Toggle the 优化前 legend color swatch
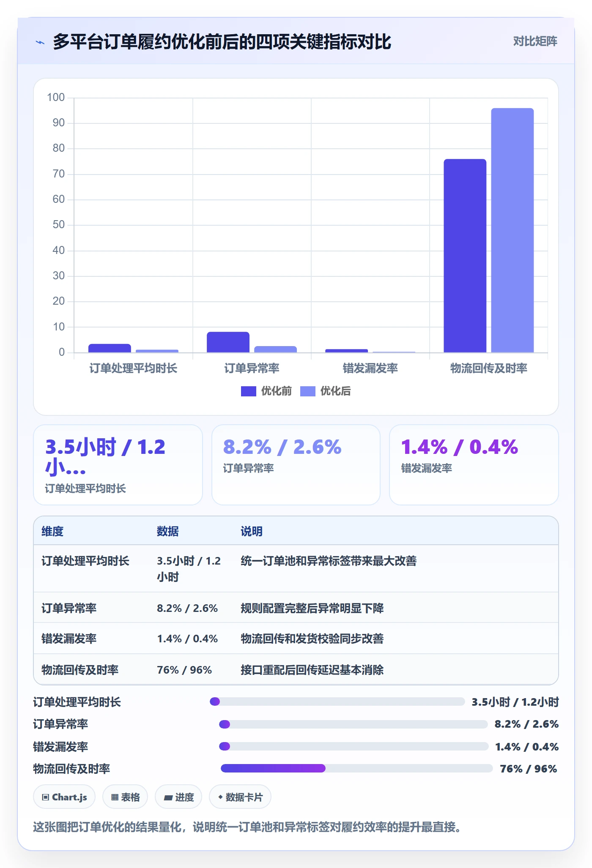 click(x=249, y=391)
